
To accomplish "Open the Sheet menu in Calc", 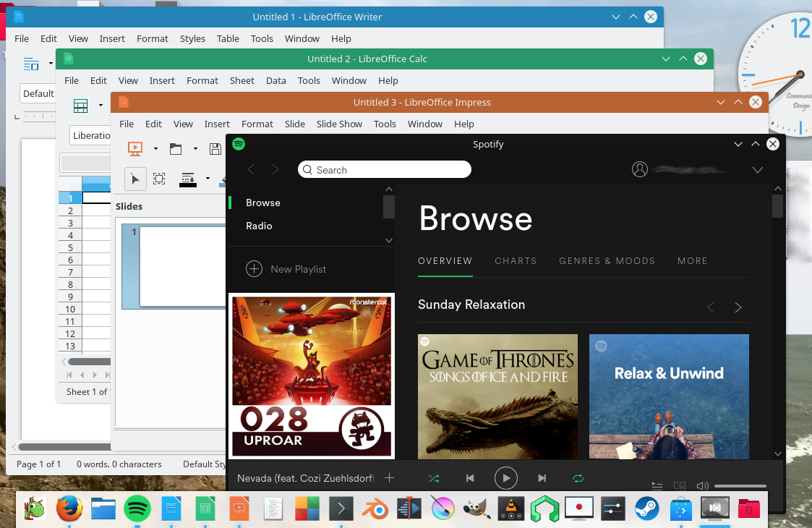I will (242, 80).
